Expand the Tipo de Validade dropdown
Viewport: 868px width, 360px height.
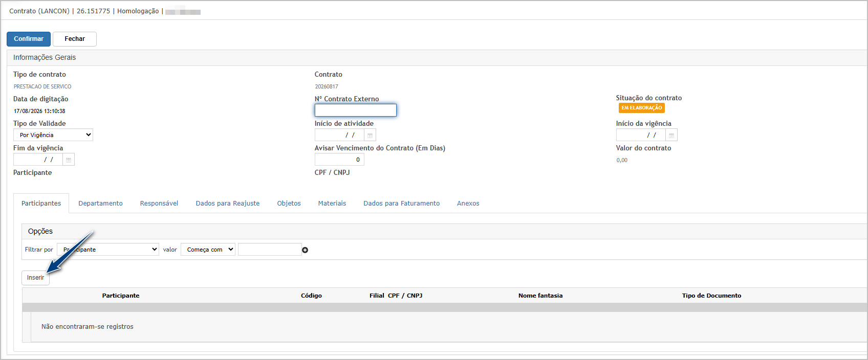pos(53,135)
